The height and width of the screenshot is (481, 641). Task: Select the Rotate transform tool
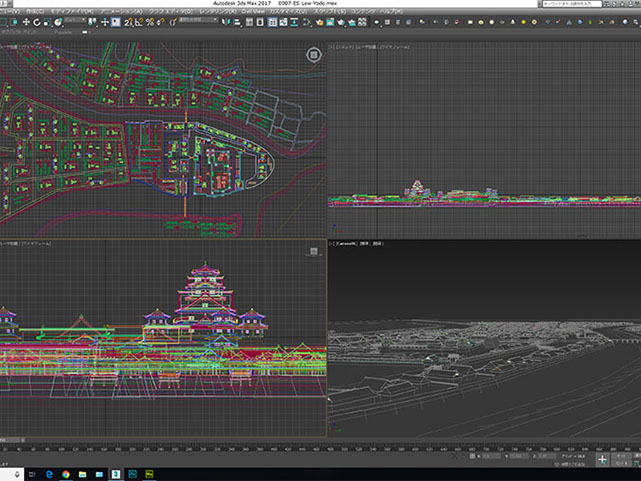35,22
